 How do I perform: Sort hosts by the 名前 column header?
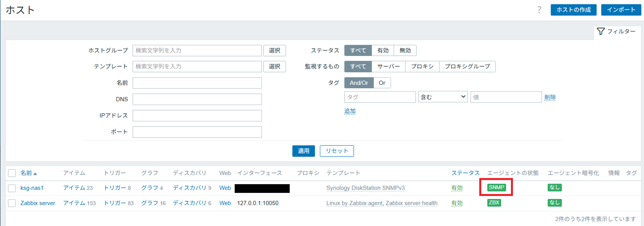[26, 173]
